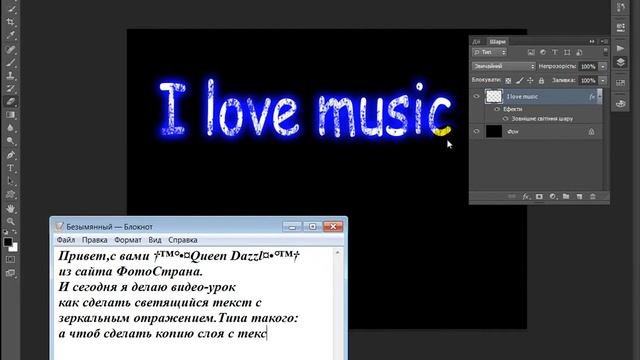Lock layer position
The width and height of the screenshot is (640, 360).
530,80
